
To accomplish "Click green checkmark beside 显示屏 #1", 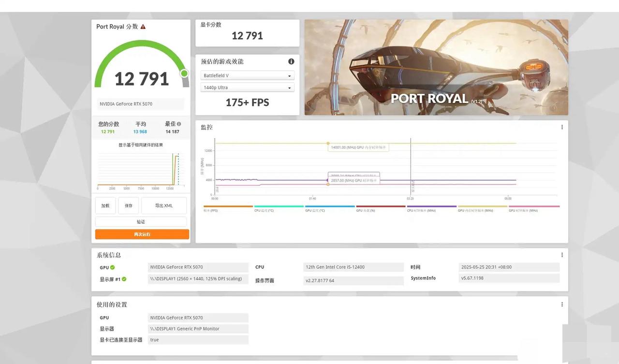I will (x=124, y=279).
